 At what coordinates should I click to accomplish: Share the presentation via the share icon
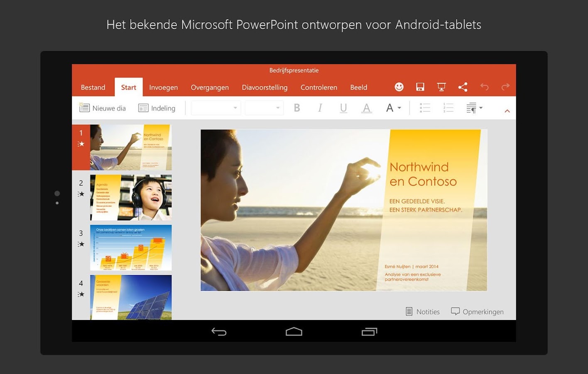463,87
